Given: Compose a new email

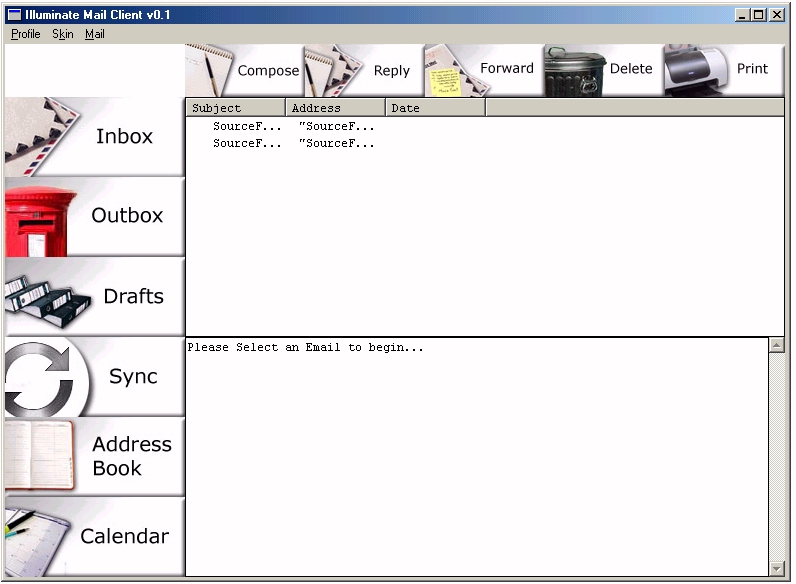Looking at the screenshot, I should coord(244,70).
